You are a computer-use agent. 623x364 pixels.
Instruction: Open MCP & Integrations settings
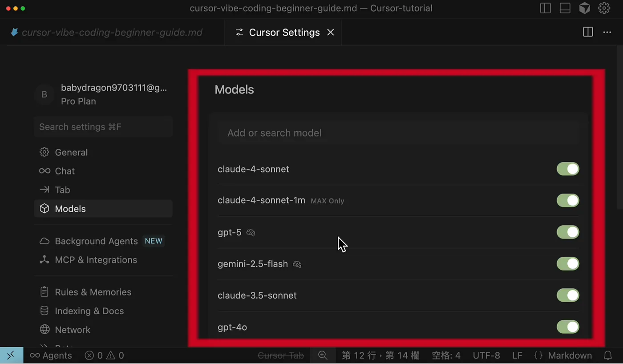[x=103, y=260]
